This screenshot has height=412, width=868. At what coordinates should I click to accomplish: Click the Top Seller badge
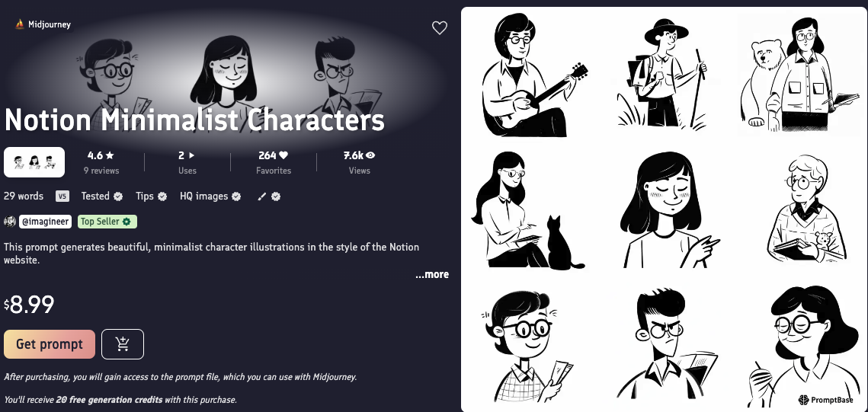tap(107, 222)
